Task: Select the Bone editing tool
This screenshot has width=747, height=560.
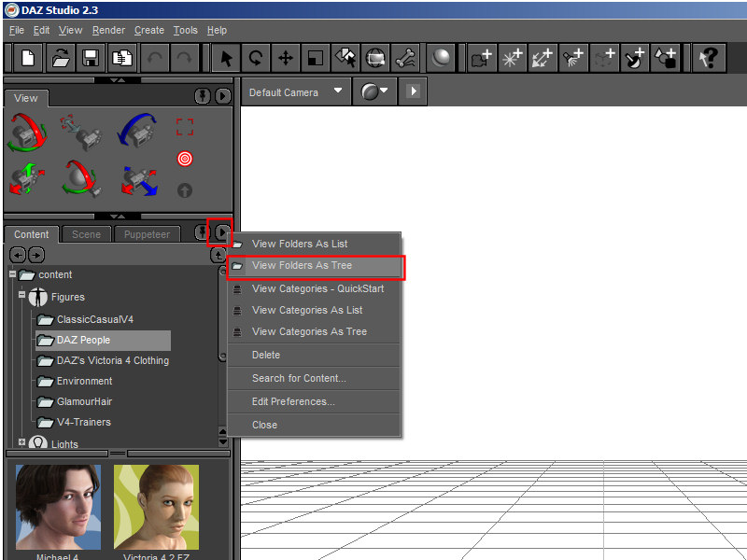Action: click(x=405, y=58)
